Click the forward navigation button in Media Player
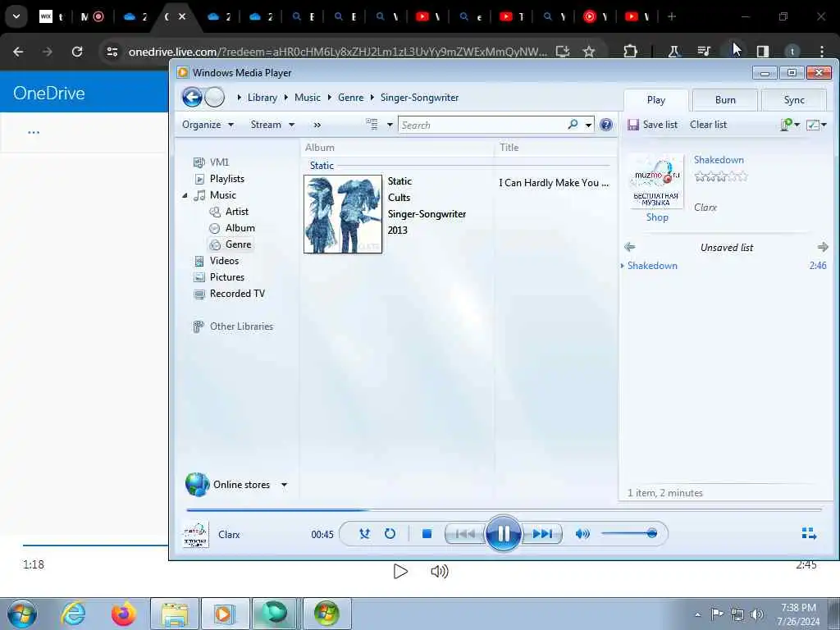This screenshot has width=840, height=630. (214, 98)
